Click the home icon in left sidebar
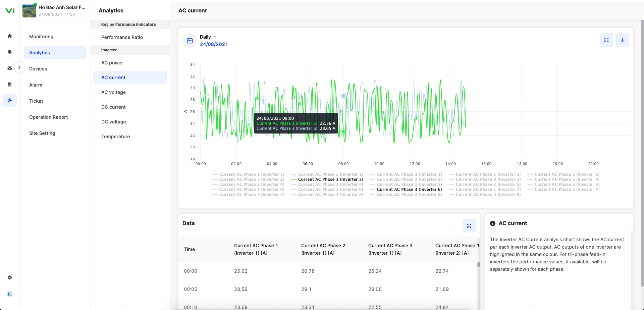This screenshot has height=310, width=644. point(10,36)
